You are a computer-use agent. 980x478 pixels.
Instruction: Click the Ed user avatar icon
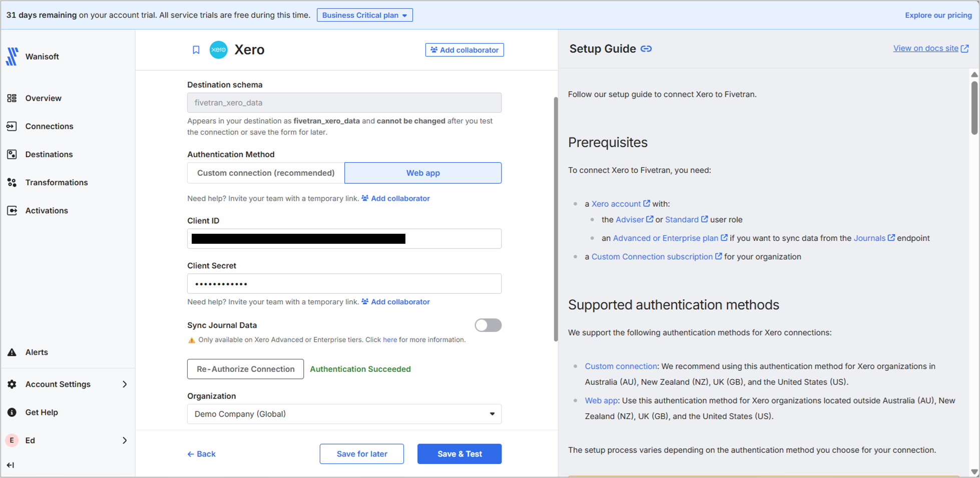coord(12,440)
